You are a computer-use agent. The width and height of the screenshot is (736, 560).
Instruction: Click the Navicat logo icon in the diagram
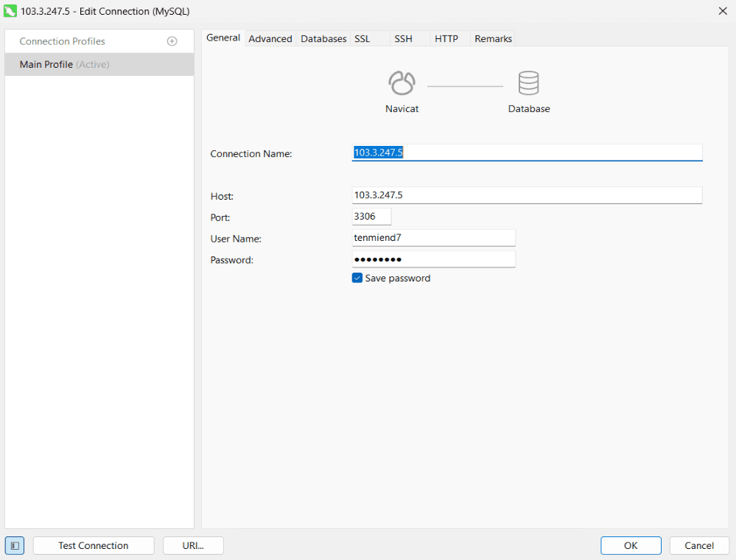click(x=402, y=83)
